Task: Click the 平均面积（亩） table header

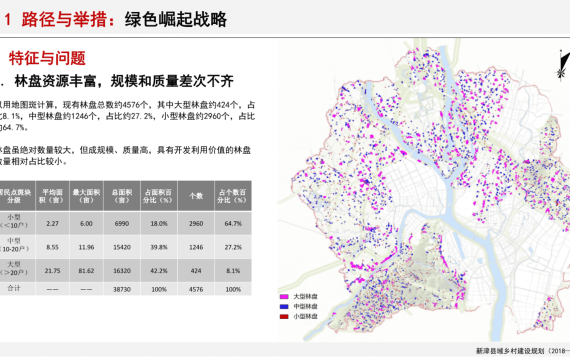Action: tap(52, 196)
